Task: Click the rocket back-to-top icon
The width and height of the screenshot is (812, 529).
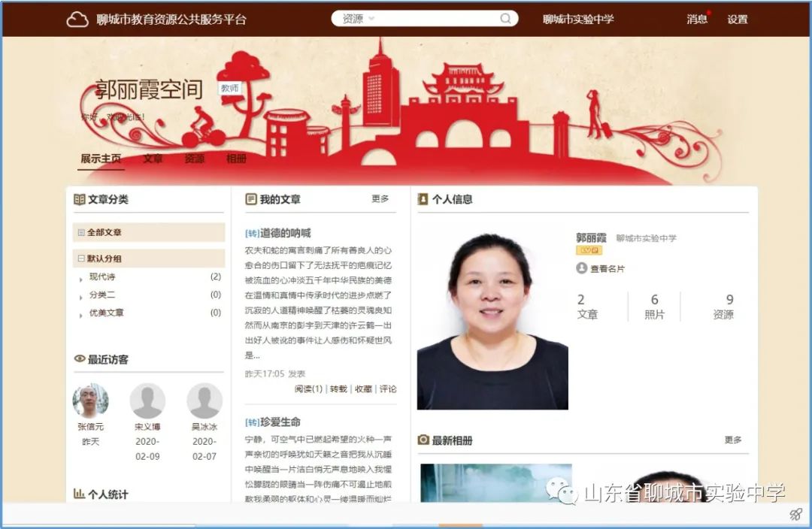Action: point(795,514)
